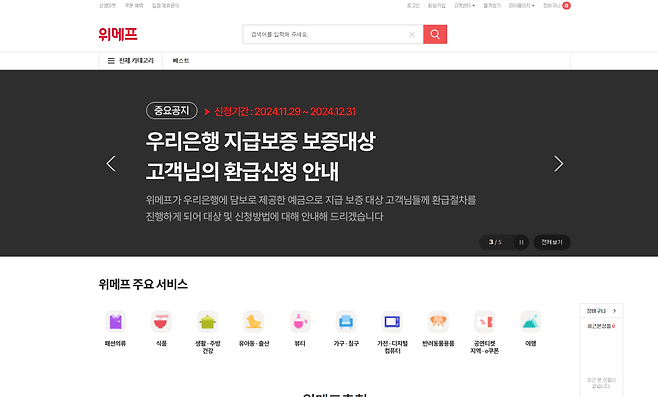Open 장바구니 in the side panel
The width and height of the screenshot is (658, 397).
point(601,311)
